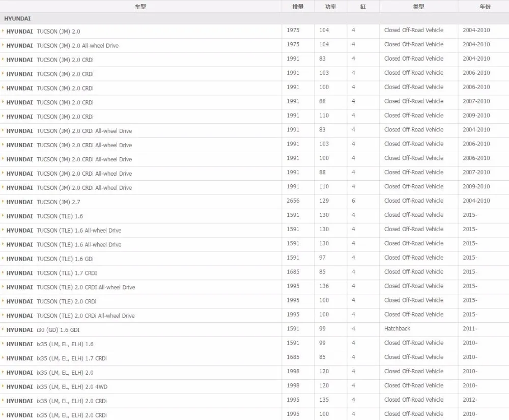The width and height of the screenshot is (509, 420).
Task: Open TUCSON (TLE) 2.0 CRDi non-AWD model link
Action: click(51, 301)
